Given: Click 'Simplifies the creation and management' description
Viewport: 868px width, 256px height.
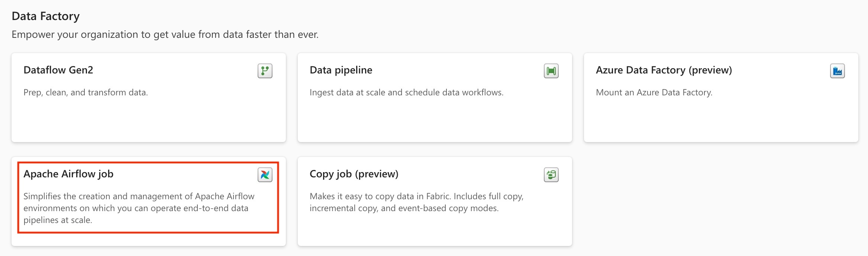Looking at the screenshot, I should (139, 208).
